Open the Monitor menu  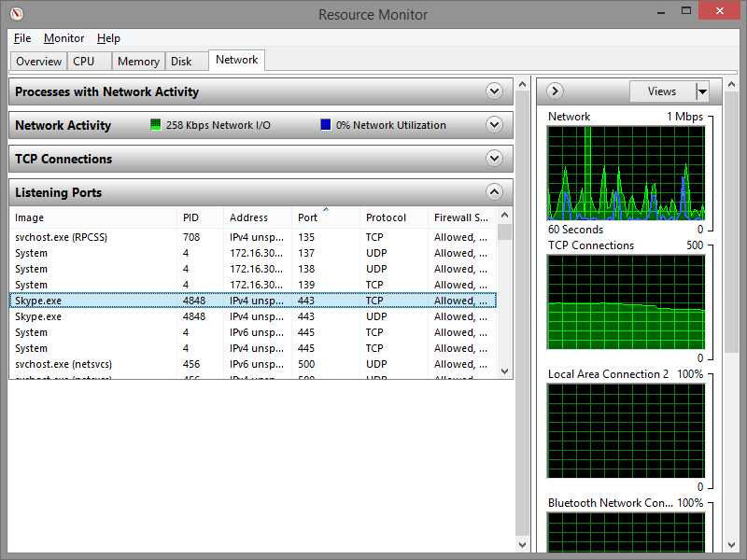(x=63, y=38)
